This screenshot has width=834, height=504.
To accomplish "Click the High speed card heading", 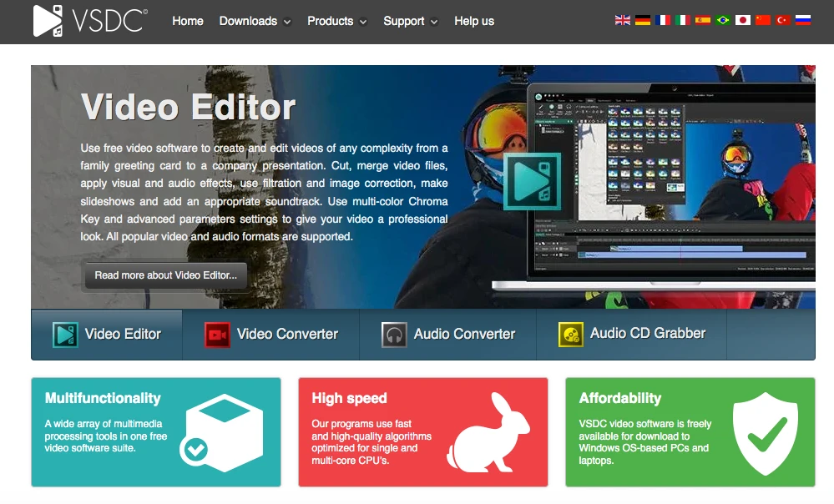I will (x=350, y=398).
